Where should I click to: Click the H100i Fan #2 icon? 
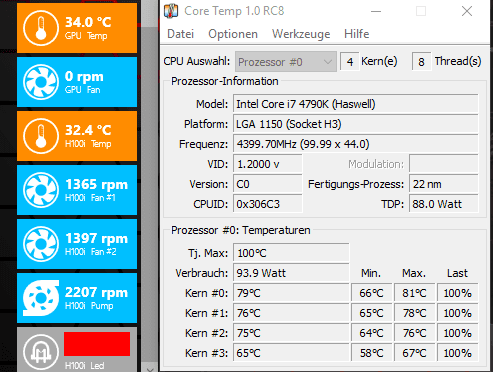(41, 244)
